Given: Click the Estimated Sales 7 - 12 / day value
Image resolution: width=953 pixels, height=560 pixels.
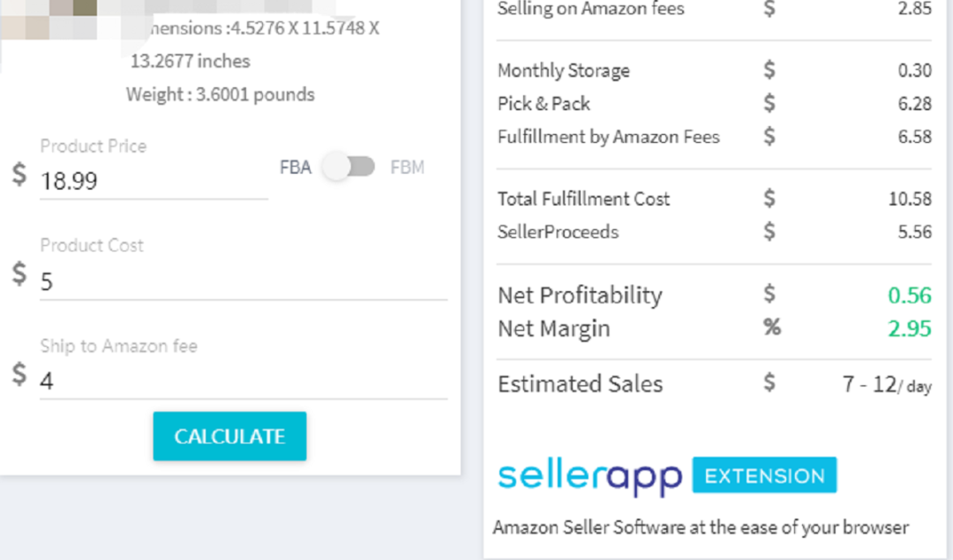Looking at the screenshot, I should [x=887, y=385].
